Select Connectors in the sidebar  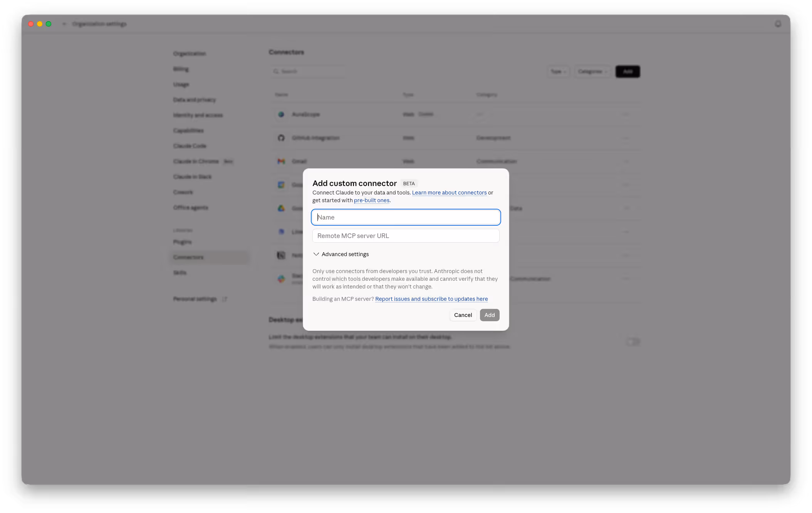point(210,257)
